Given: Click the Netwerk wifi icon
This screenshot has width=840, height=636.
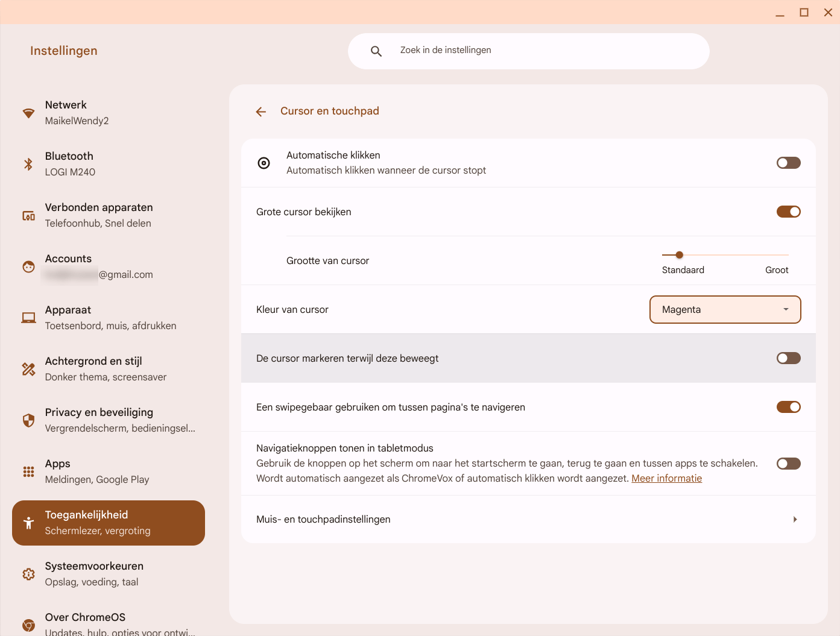Looking at the screenshot, I should (x=28, y=113).
